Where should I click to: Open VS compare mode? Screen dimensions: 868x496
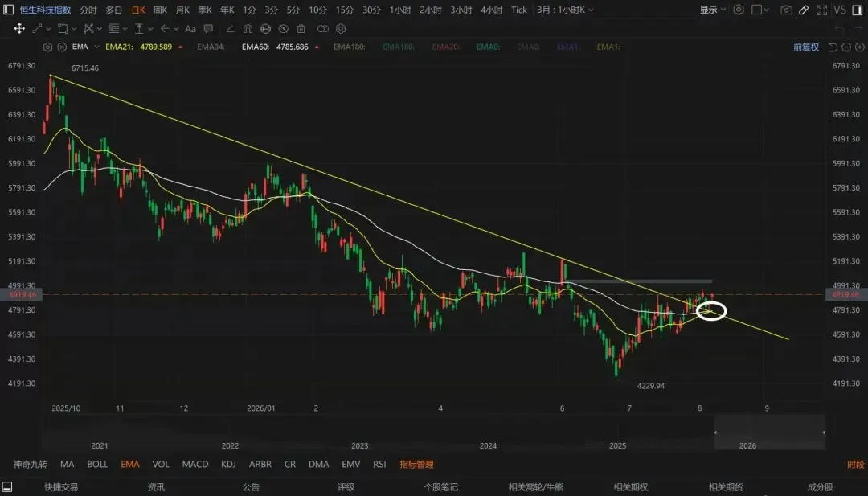coord(841,10)
